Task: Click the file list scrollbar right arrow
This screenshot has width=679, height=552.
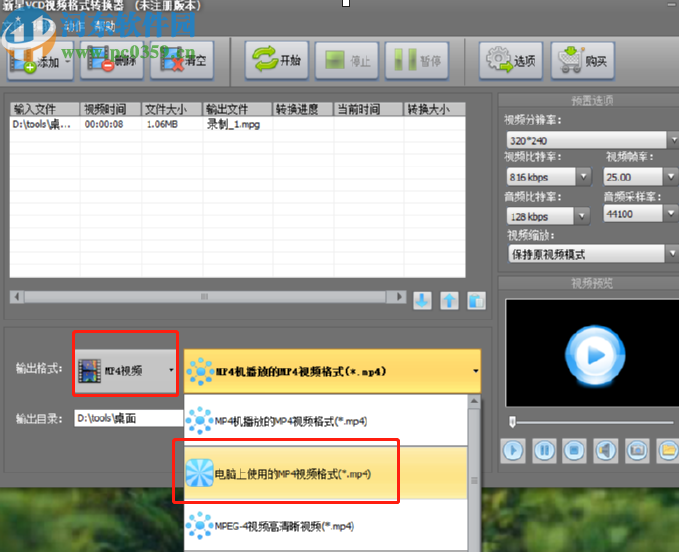Action: (x=399, y=297)
